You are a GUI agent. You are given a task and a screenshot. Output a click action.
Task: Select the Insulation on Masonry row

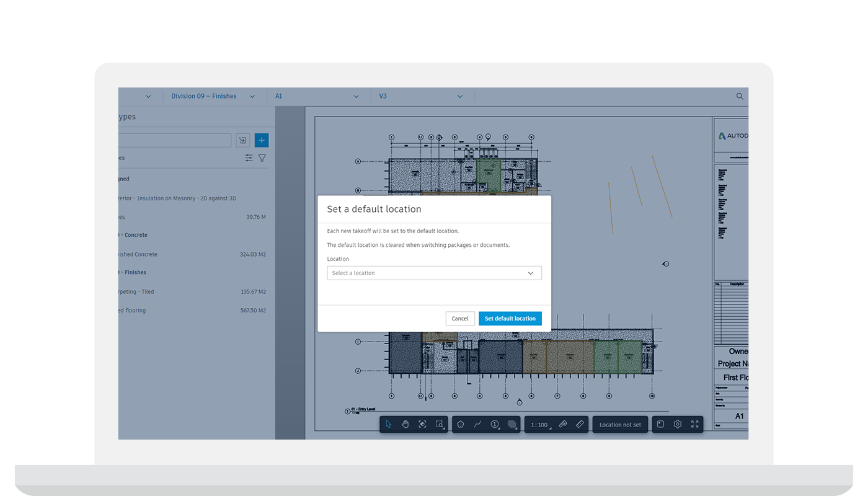click(193, 198)
